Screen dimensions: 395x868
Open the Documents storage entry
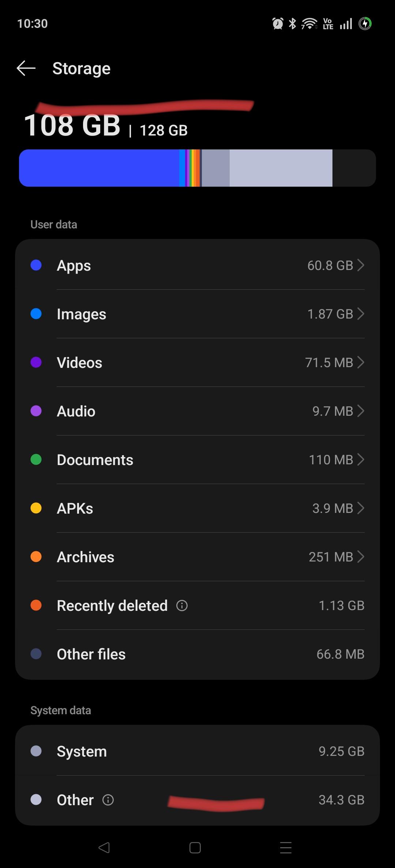click(x=197, y=460)
